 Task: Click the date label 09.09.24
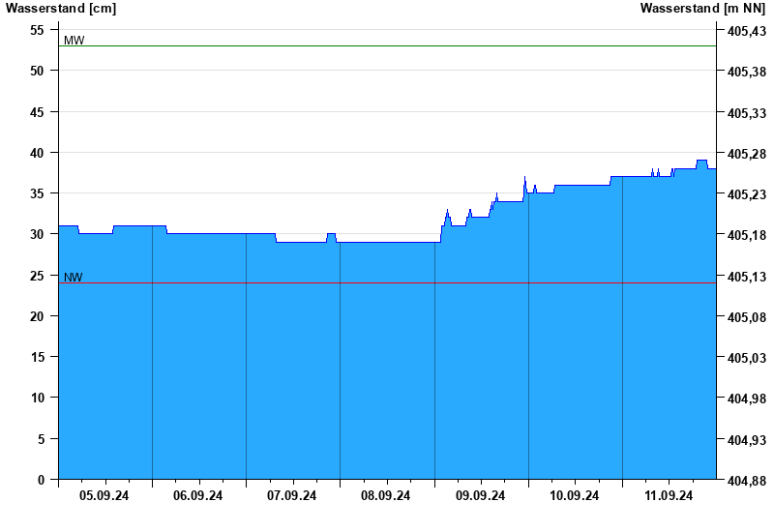pos(480,495)
